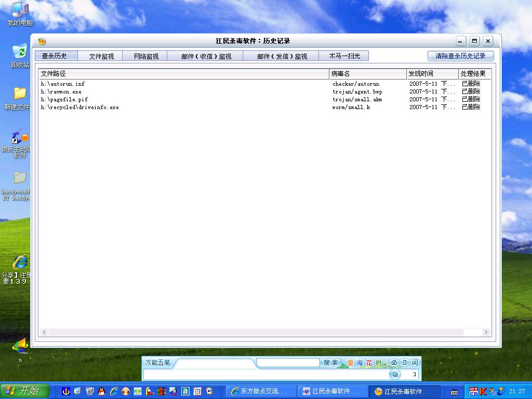The width and height of the screenshot is (532, 399).
Task: Open Internet Explorer from the Quick Launch bar
Action: pos(113,391)
